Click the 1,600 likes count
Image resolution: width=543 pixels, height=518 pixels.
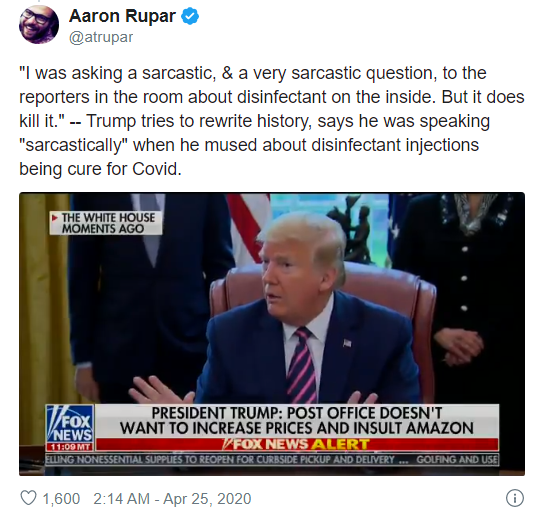pos(61,499)
